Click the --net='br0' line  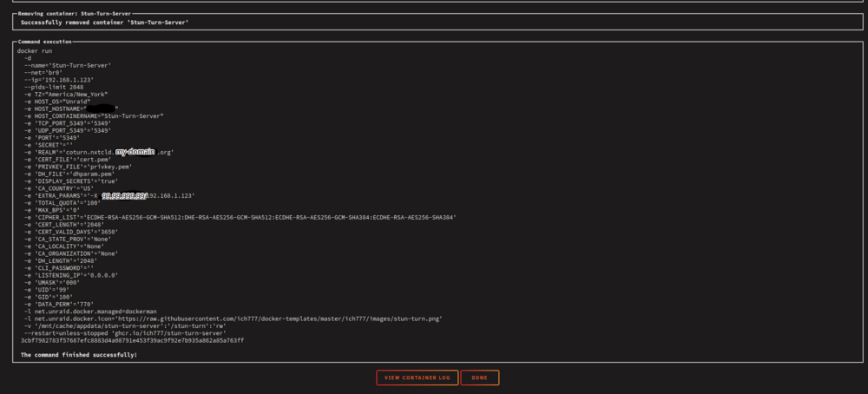click(43, 73)
